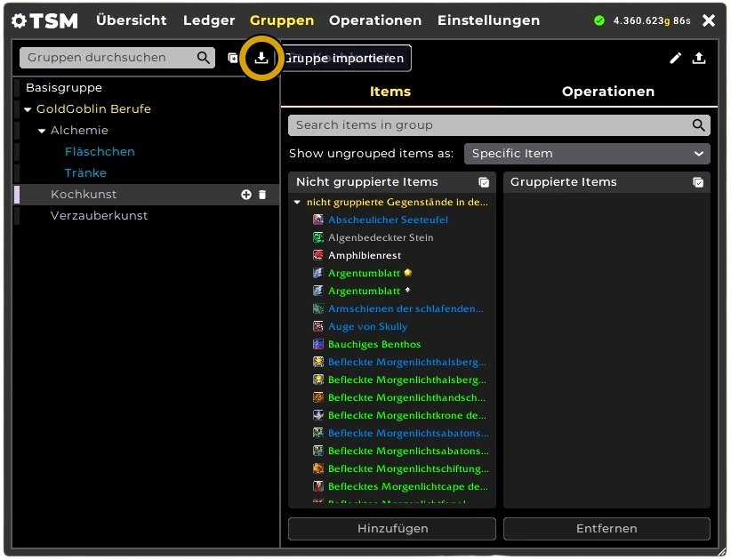
Task: Select Amphibienrest item
Action: click(x=365, y=255)
